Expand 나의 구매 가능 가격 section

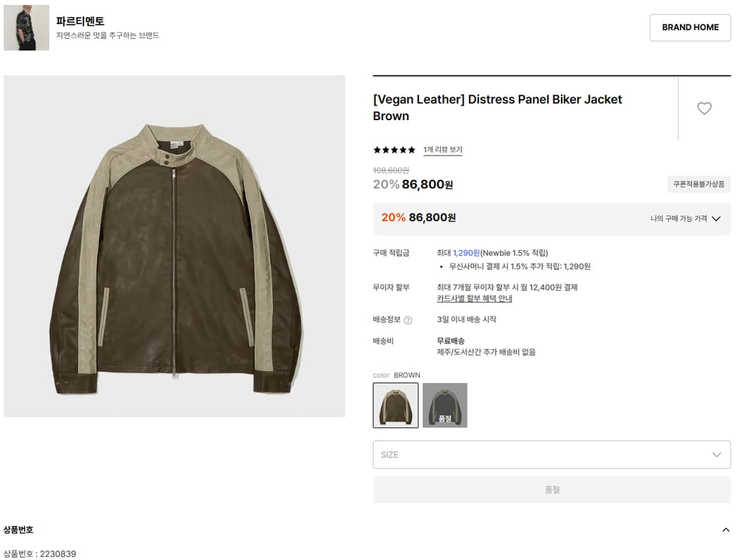click(685, 219)
